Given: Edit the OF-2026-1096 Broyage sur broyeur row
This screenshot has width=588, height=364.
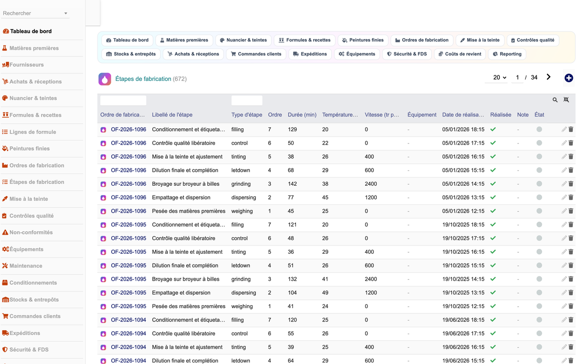Looking at the screenshot, I should click(x=564, y=184).
